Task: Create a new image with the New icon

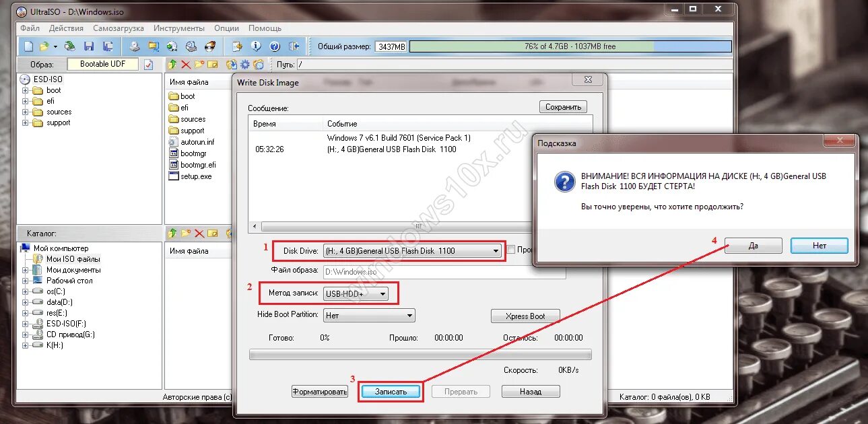Action: click(28, 46)
